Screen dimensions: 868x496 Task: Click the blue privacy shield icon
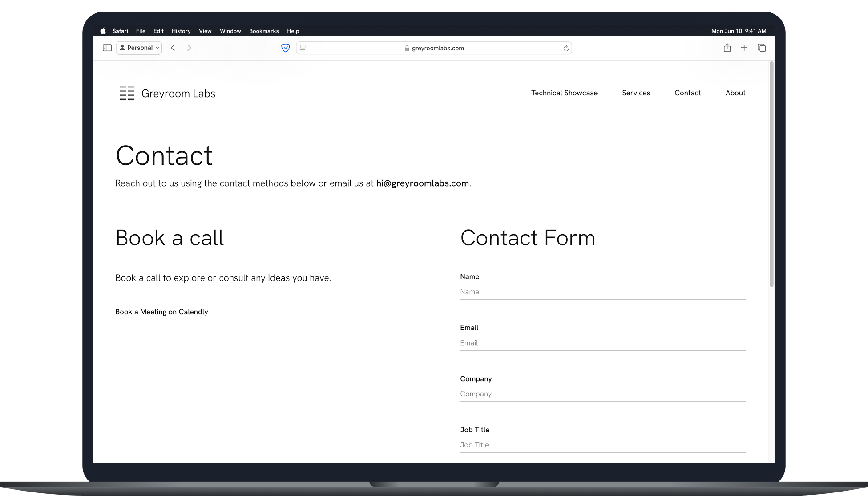[x=286, y=48]
